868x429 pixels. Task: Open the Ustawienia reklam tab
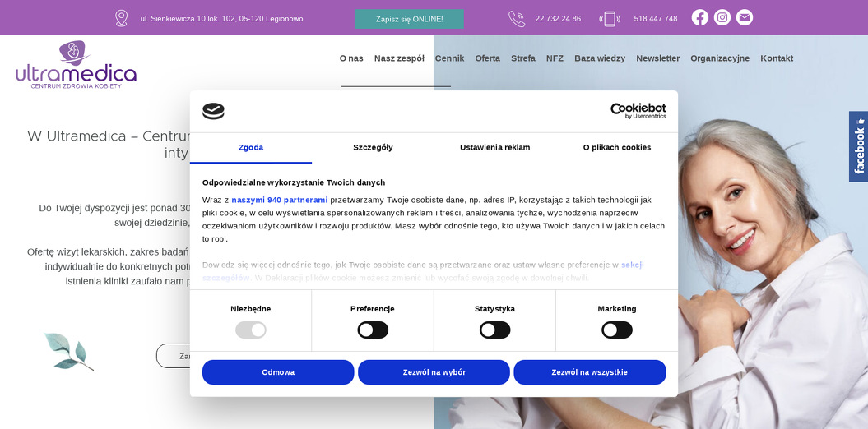pyautogui.click(x=494, y=148)
